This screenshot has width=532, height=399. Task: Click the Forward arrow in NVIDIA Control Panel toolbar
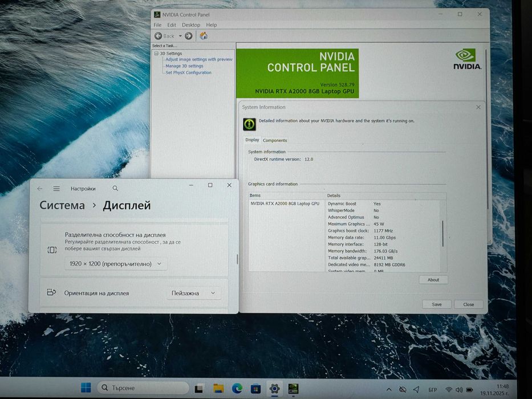[189, 35]
